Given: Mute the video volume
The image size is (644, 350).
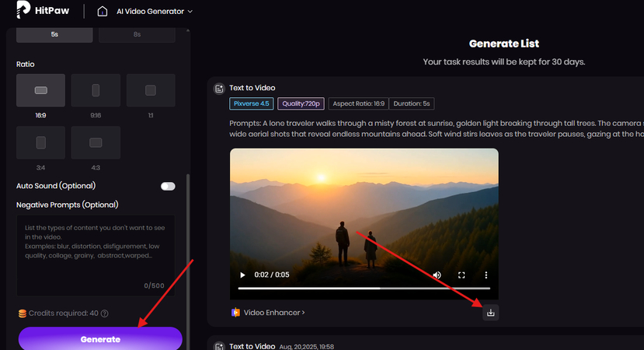Looking at the screenshot, I should [x=437, y=275].
